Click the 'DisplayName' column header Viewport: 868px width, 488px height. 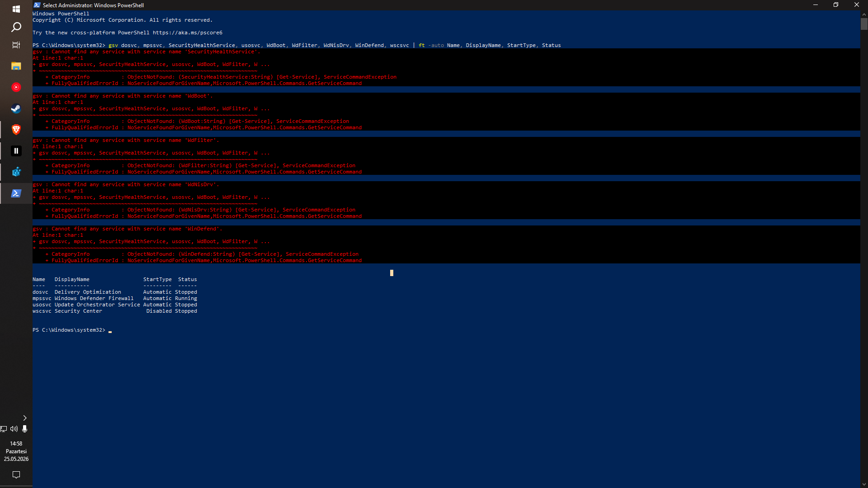pyautogui.click(x=72, y=279)
